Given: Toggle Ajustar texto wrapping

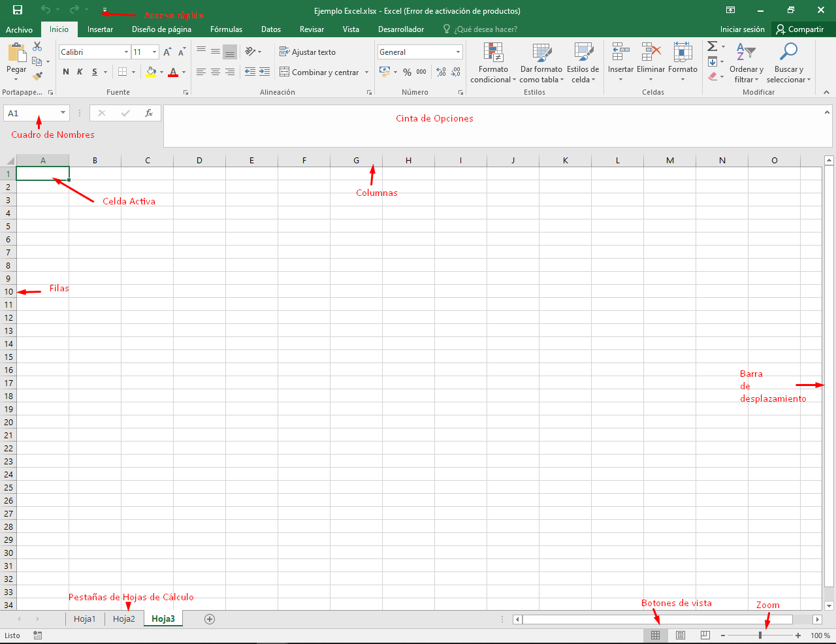Looking at the screenshot, I should coord(308,52).
